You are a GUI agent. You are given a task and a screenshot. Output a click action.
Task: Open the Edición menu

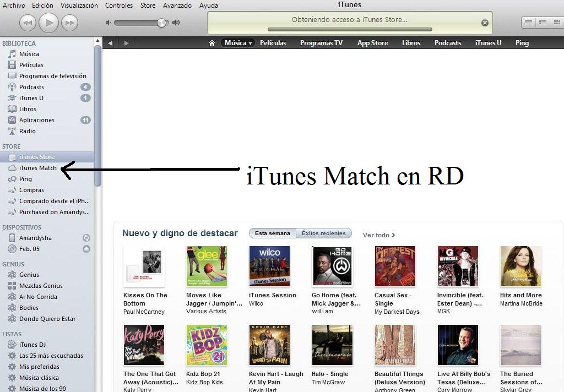point(42,6)
